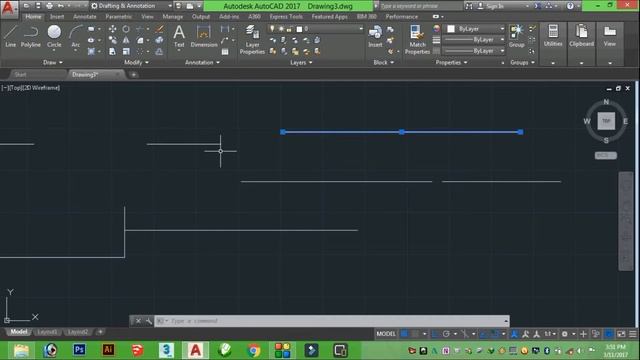Screen dimensions: 640x360
Task: Expand the Layers panel
Action: point(301,62)
